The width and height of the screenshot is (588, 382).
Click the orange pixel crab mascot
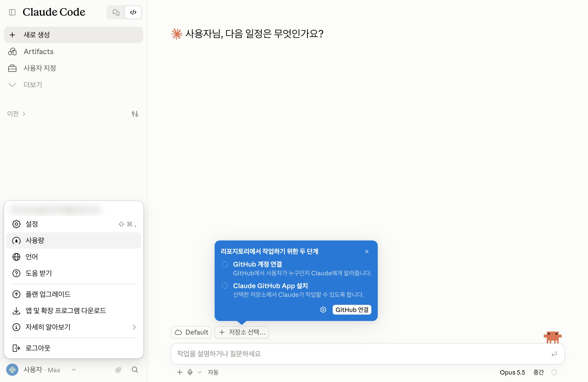click(553, 337)
